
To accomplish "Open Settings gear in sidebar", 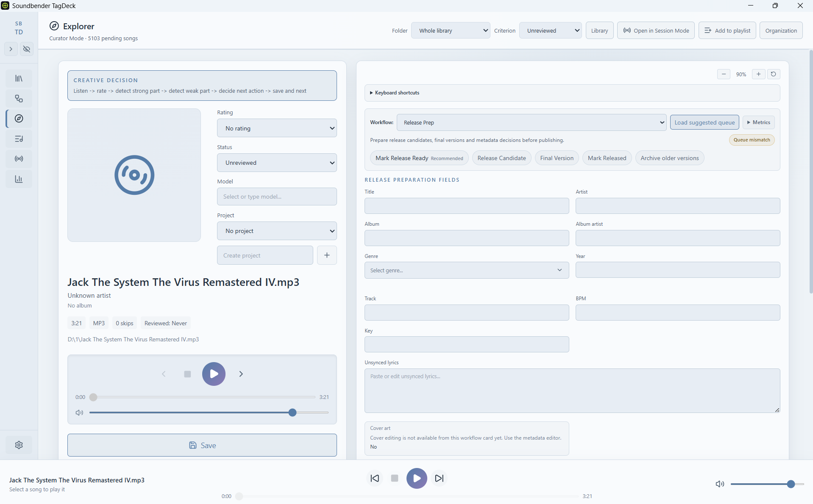I will pos(19,445).
